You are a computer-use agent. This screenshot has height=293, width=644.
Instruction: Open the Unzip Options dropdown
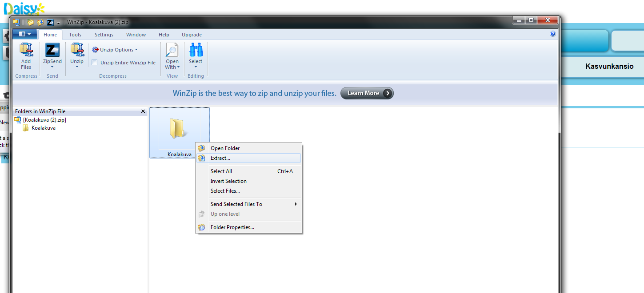115,50
